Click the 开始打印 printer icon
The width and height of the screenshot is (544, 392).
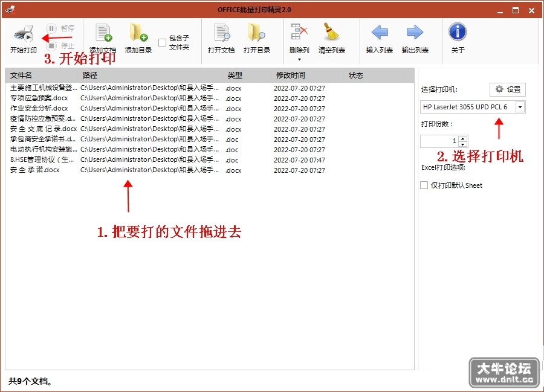coord(24,33)
